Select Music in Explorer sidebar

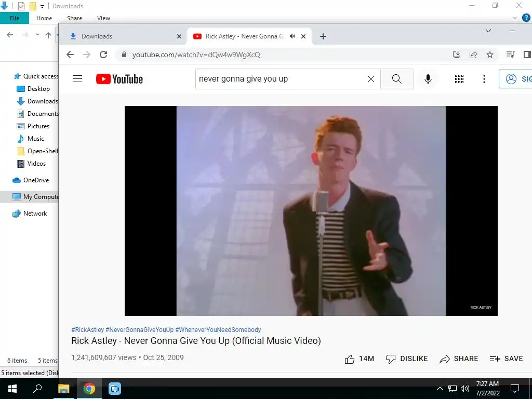tap(31, 139)
